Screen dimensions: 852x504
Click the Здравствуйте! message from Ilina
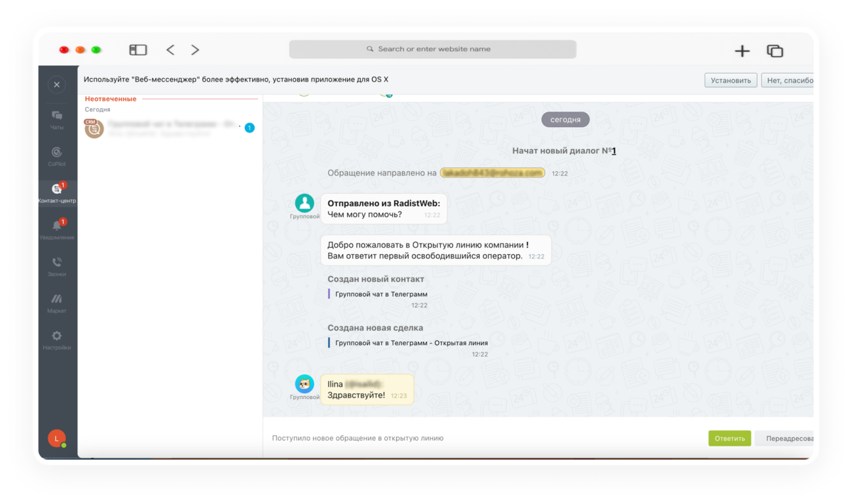click(367, 390)
